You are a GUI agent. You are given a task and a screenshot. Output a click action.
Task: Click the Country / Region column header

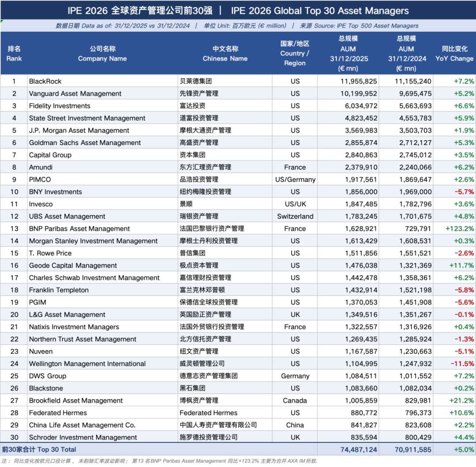(295, 53)
